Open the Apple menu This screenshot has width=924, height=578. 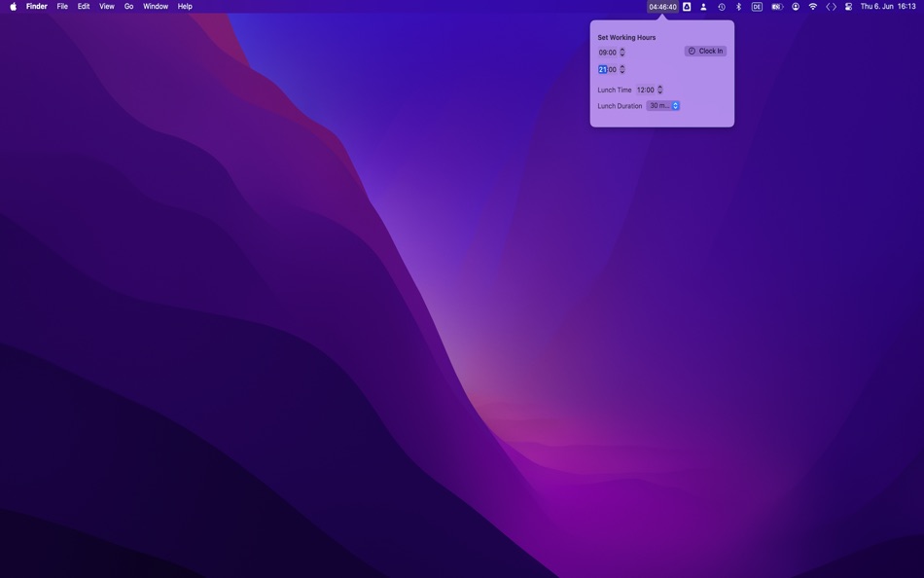11,6
